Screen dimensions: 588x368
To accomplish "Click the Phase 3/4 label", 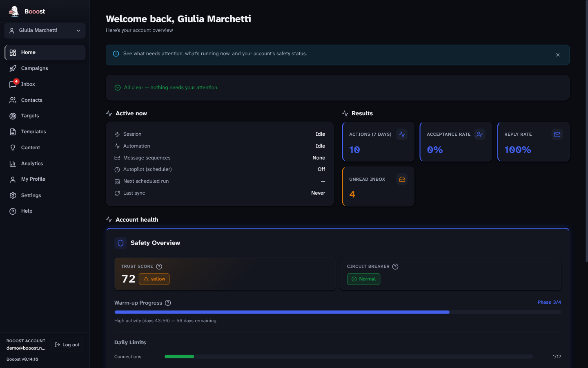I will [549, 302].
